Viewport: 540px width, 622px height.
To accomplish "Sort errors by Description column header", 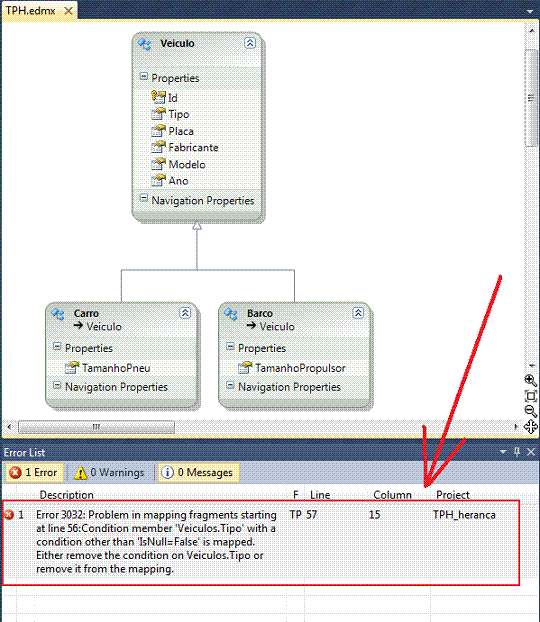I will [67, 495].
